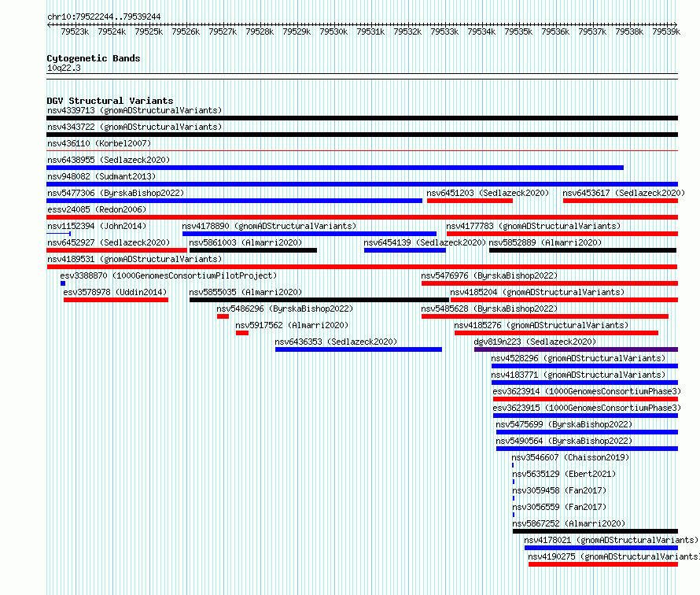Select the nsv1152394 John2014 label
700x595 pixels.
click(97, 226)
